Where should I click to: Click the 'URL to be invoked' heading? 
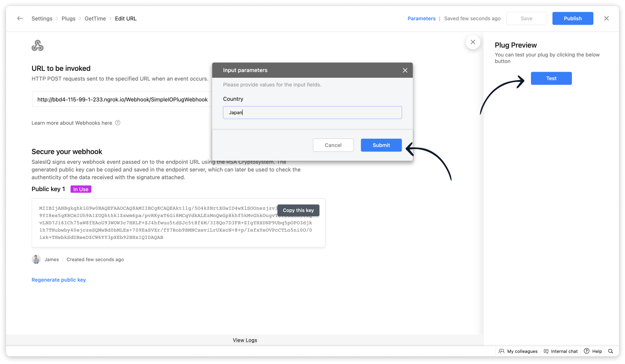(61, 68)
